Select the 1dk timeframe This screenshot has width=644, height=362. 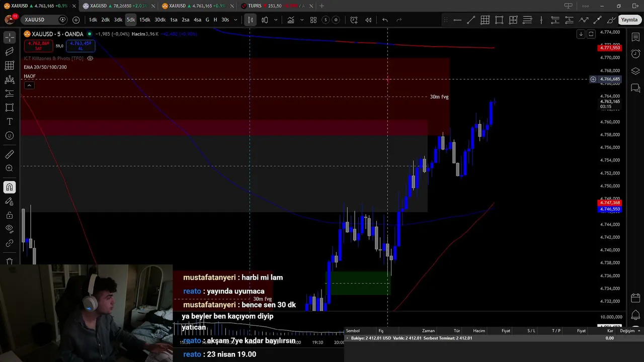pyautogui.click(x=93, y=20)
